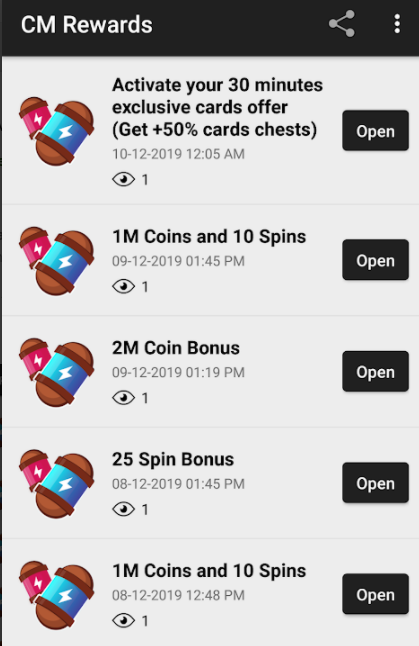Tap the share icon in header
Screen dimensions: 419x646
[x=342, y=24]
